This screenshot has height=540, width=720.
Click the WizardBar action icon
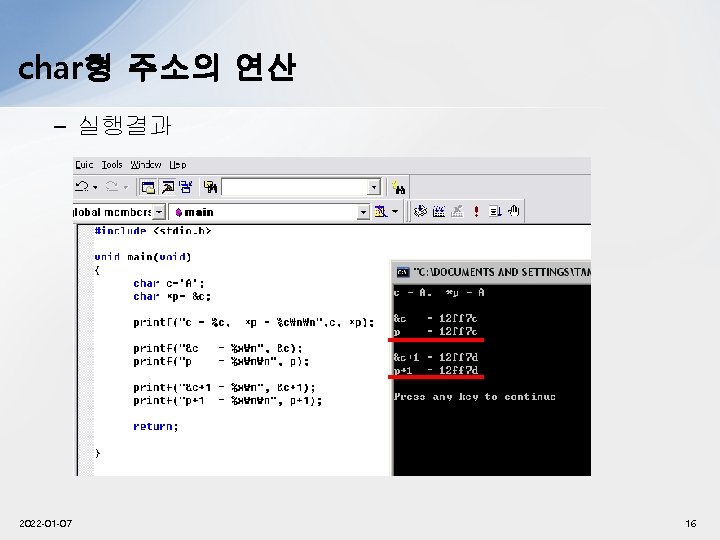pyautogui.click(x=381, y=212)
